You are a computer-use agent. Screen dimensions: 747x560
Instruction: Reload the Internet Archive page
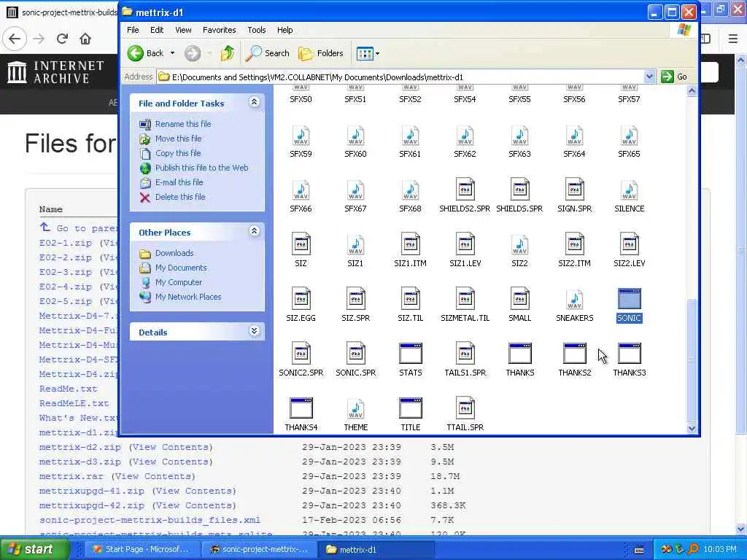point(62,39)
